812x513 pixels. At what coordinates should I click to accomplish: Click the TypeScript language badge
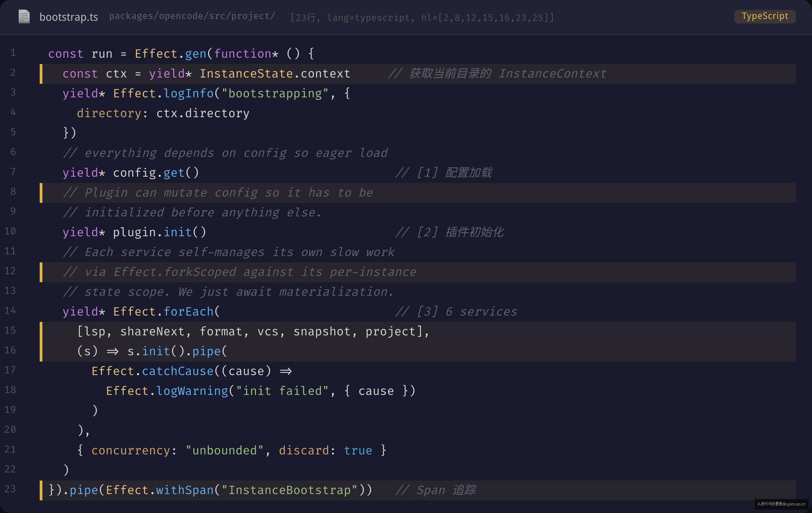[x=765, y=16]
